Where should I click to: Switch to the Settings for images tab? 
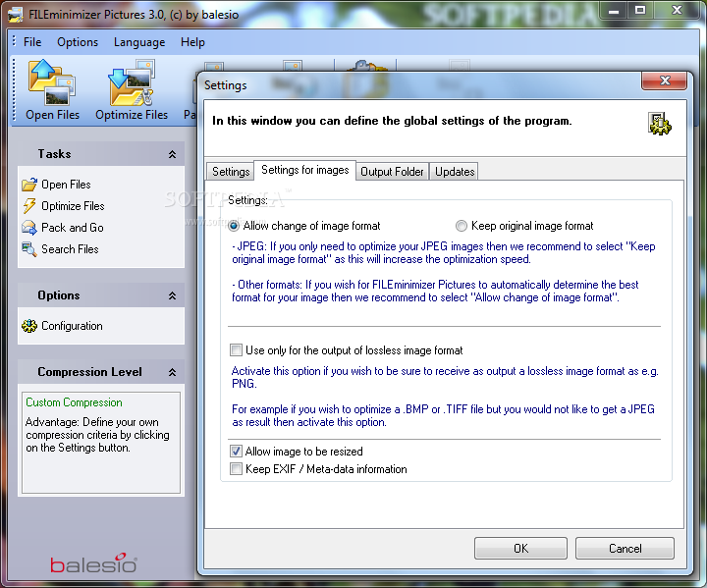click(x=305, y=170)
